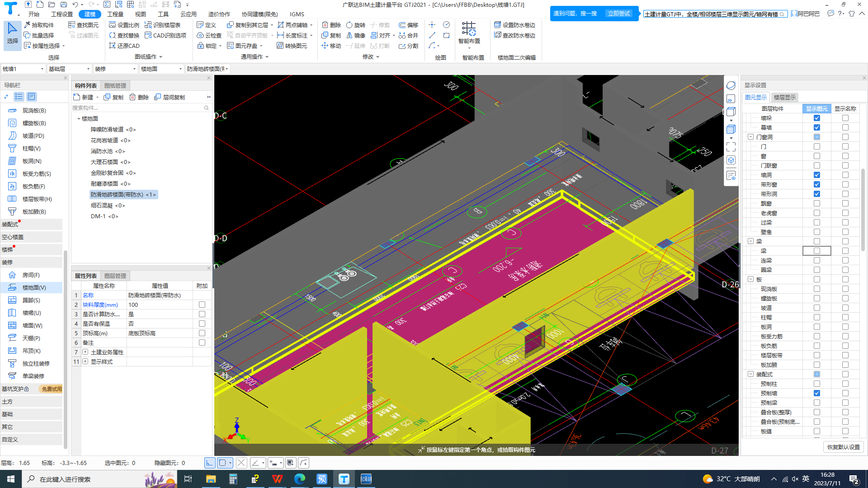Image resolution: width=868 pixels, height=488 pixels.
Task: Click the 合并 tool
Action: [408, 35]
